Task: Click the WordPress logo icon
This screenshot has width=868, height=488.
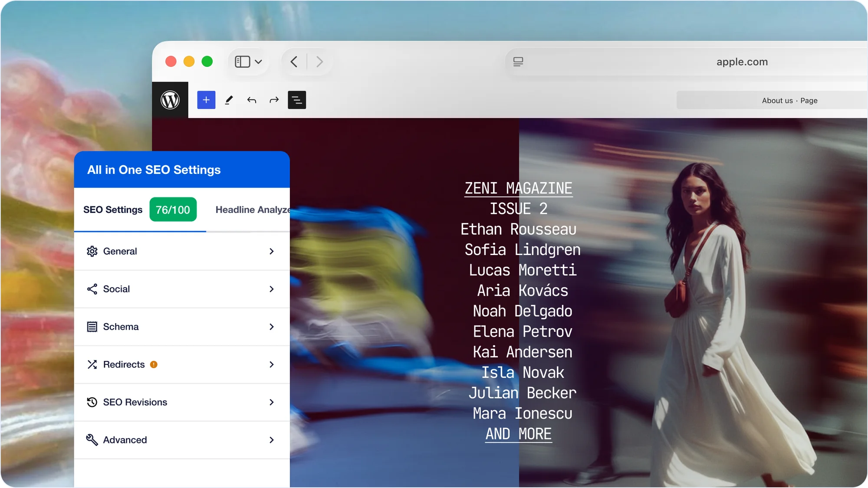Action: 170,100
